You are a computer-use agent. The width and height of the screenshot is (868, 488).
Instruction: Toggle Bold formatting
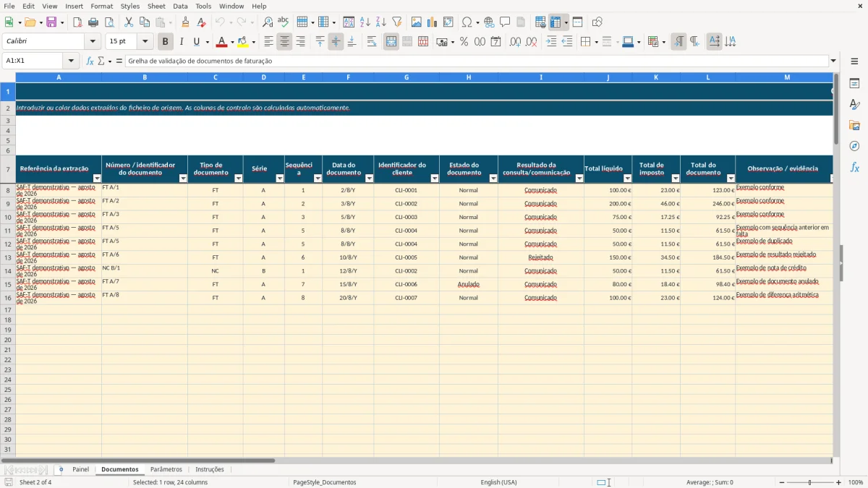click(x=166, y=42)
